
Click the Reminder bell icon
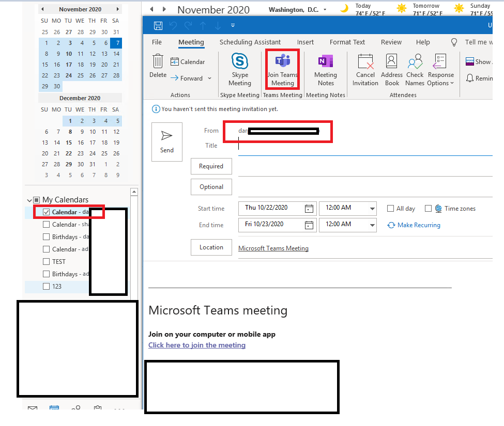[x=469, y=78]
